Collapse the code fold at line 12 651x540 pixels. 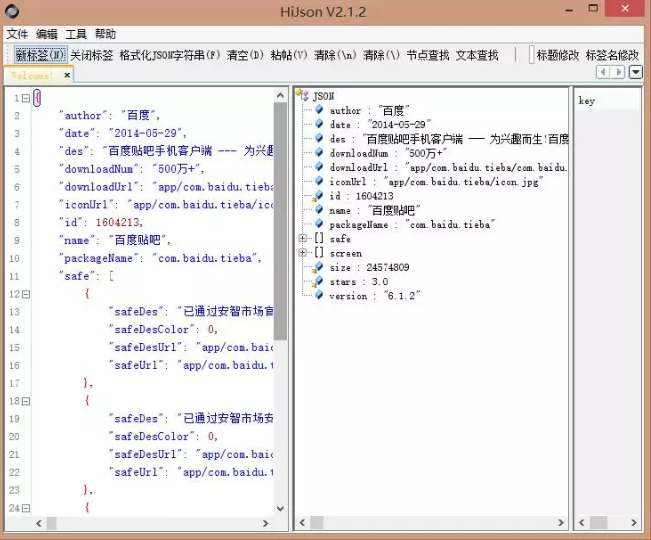(x=26, y=295)
